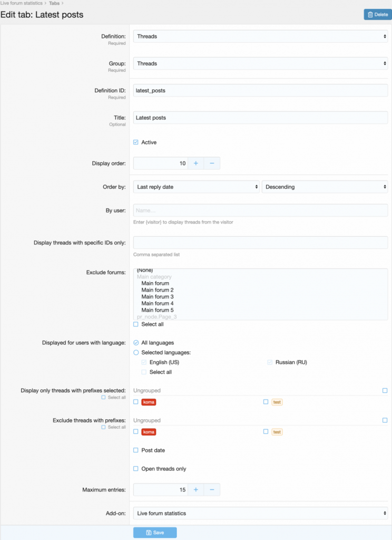Screen dimensions: 392x540
Task: Go to Tabs breadcrumb link
Action: [55, 4]
